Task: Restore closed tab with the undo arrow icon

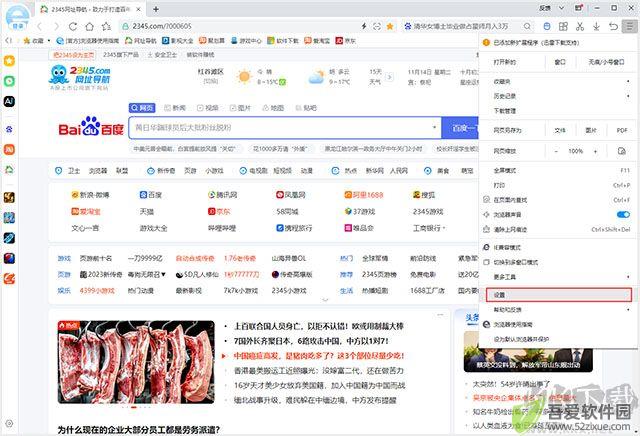Action: [613, 26]
